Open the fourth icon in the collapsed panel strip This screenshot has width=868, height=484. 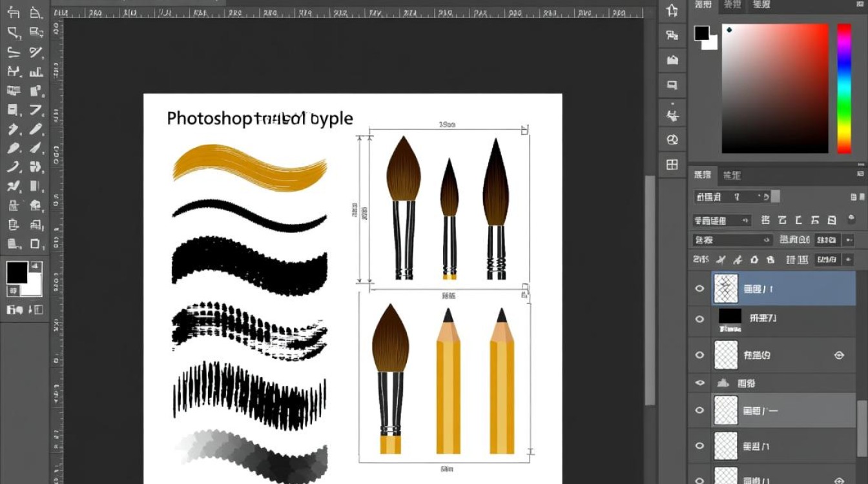(672, 85)
